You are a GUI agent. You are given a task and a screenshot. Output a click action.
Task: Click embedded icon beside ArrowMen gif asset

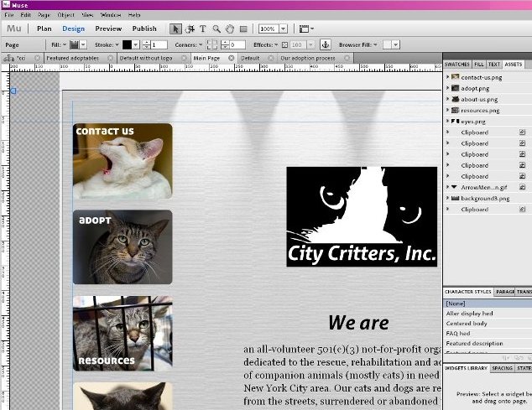point(522,187)
